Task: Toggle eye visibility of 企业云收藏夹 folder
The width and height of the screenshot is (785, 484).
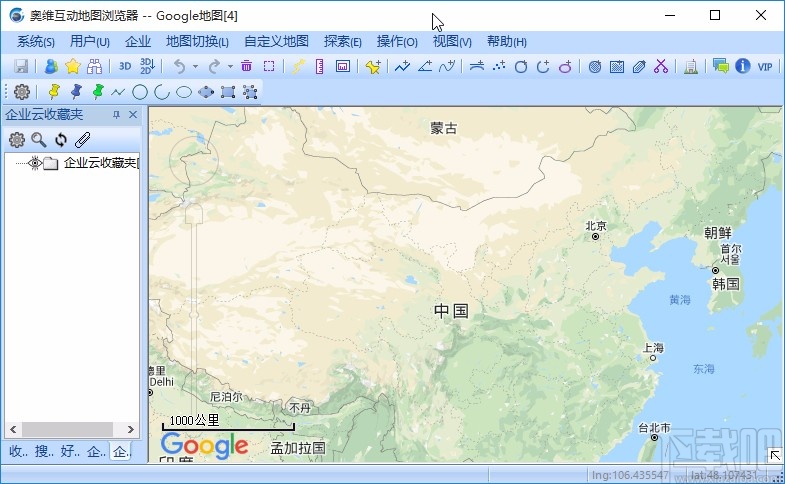Action: tap(35, 163)
